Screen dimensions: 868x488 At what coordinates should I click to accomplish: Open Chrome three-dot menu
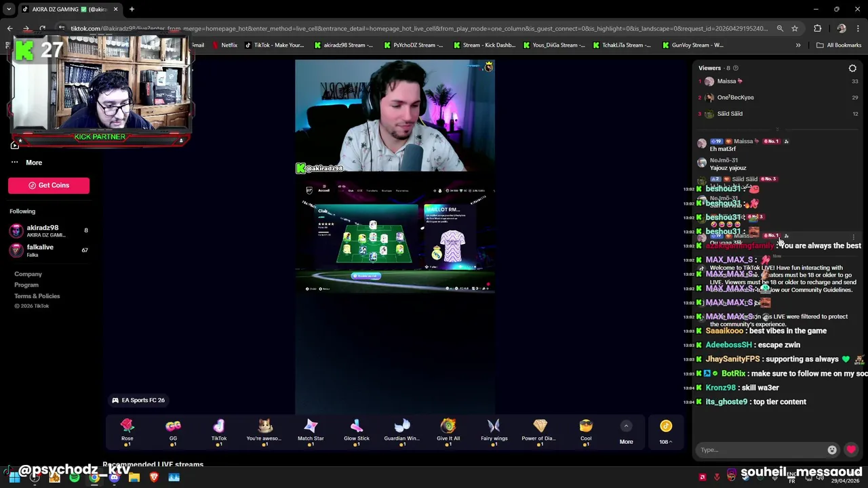click(859, 28)
